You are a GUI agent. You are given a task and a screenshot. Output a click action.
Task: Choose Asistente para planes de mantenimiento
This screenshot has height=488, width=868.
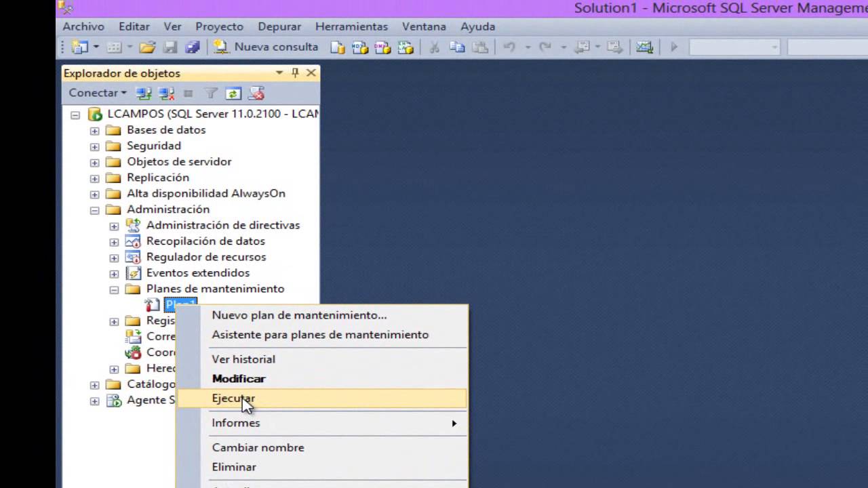pyautogui.click(x=321, y=335)
